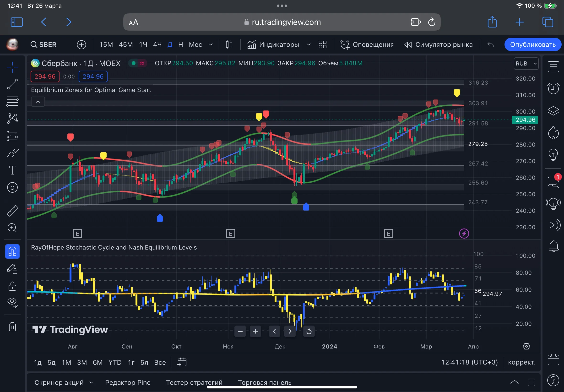Image resolution: width=564 pixels, height=392 pixels.
Task: Select the 45M timeframe
Action: [126, 45]
